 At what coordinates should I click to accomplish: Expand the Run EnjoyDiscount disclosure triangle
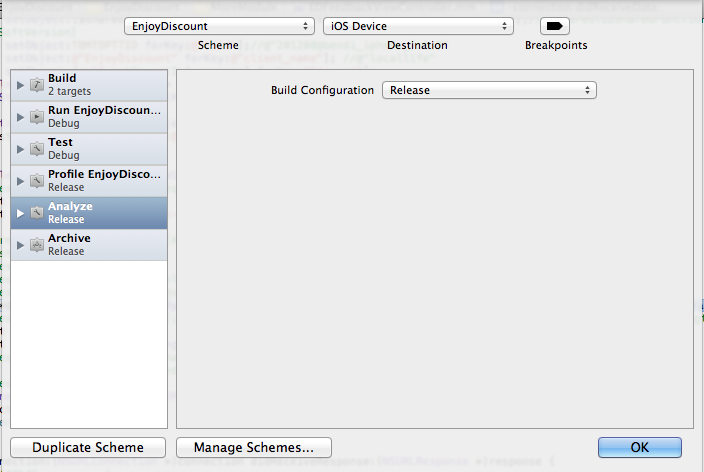(x=20, y=117)
